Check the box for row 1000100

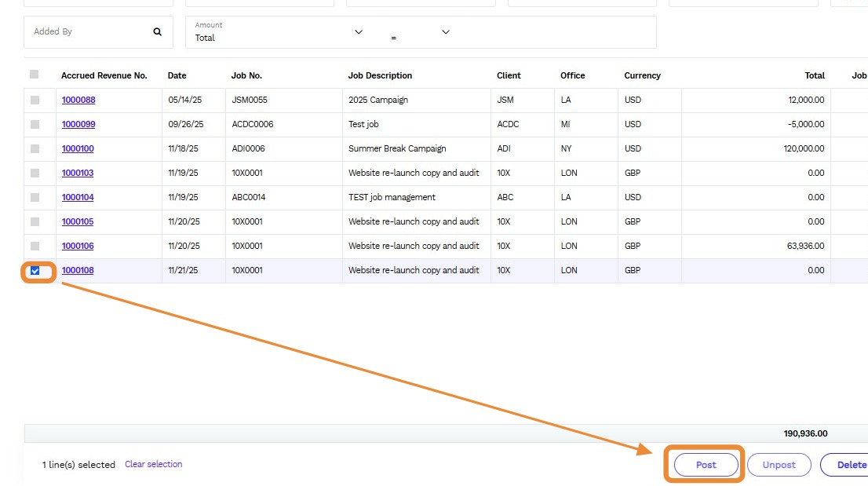pos(35,149)
